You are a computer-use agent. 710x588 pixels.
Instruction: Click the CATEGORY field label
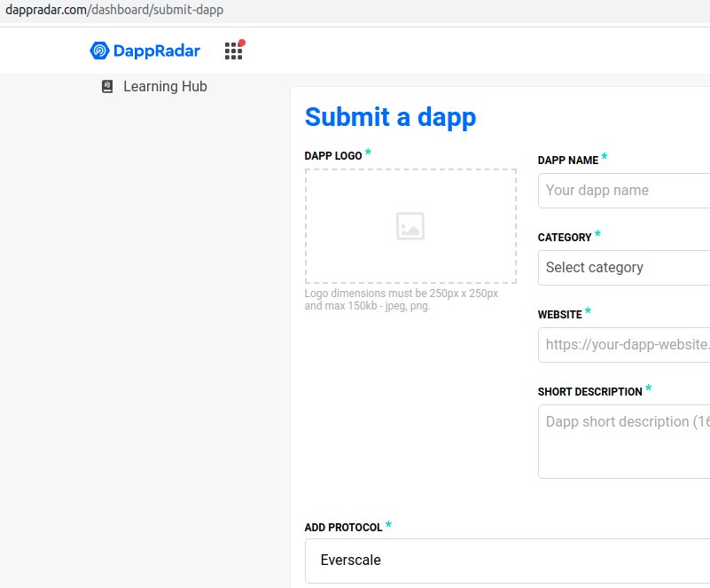pos(565,238)
